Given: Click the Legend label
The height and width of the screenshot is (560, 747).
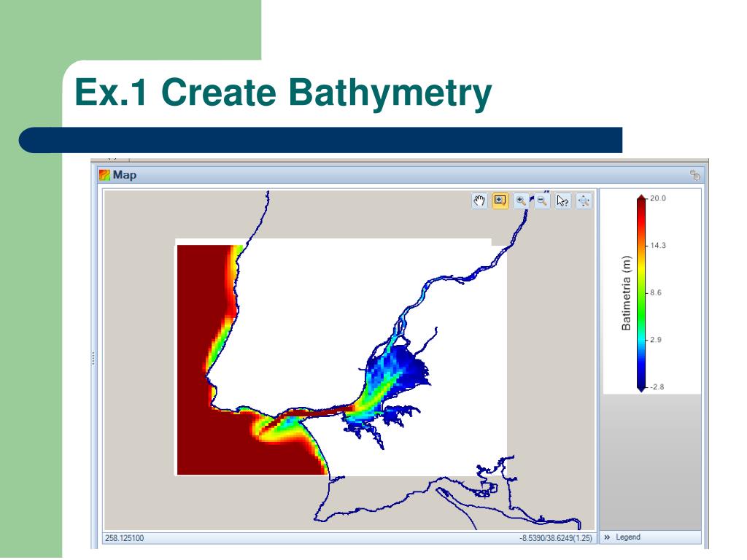Looking at the screenshot, I should click(x=628, y=537).
